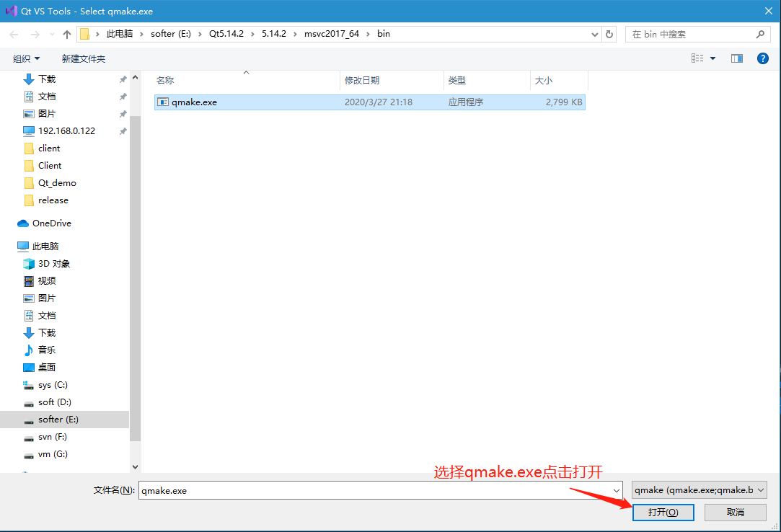Change the view layout icon

pyautogui.click(x=697, y=58)
